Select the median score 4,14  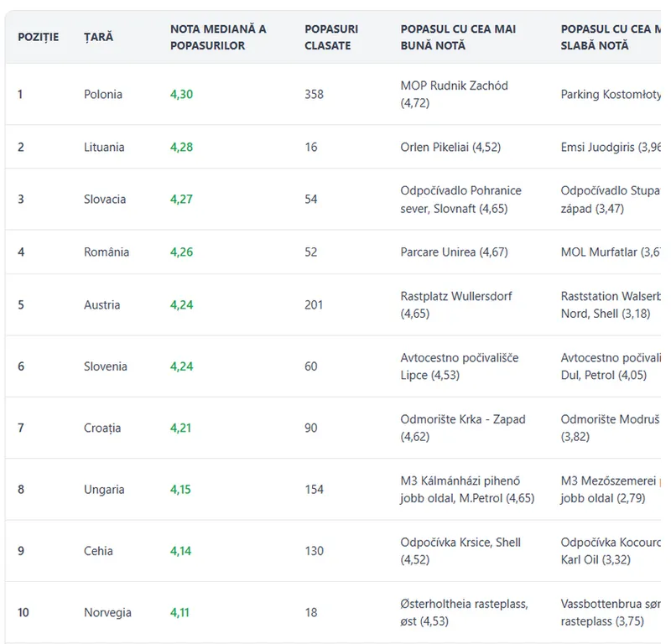tap(180, 551)
